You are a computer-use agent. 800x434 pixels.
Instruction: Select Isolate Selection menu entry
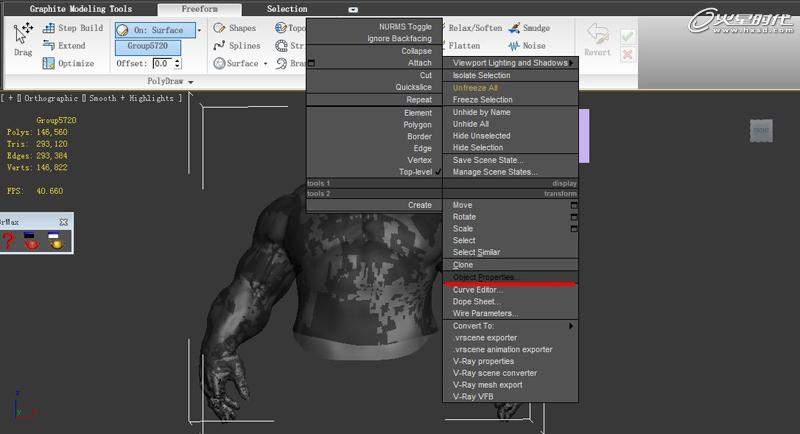pos(481,75)
